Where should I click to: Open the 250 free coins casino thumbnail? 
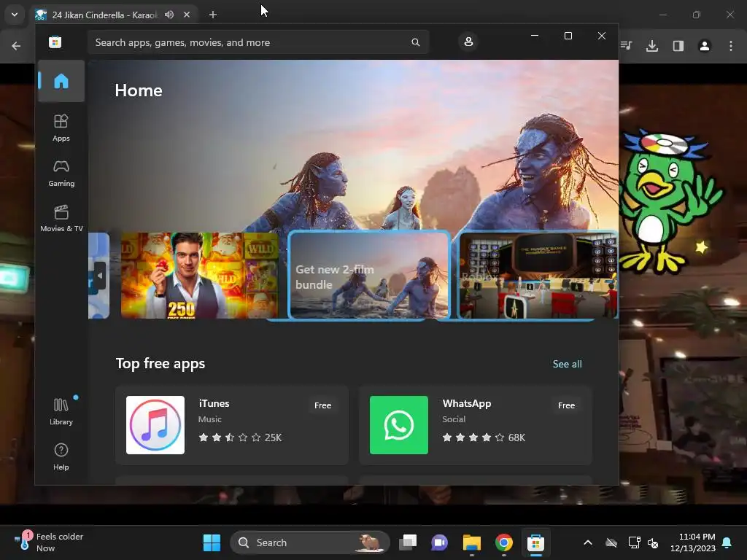coord(200,275)
